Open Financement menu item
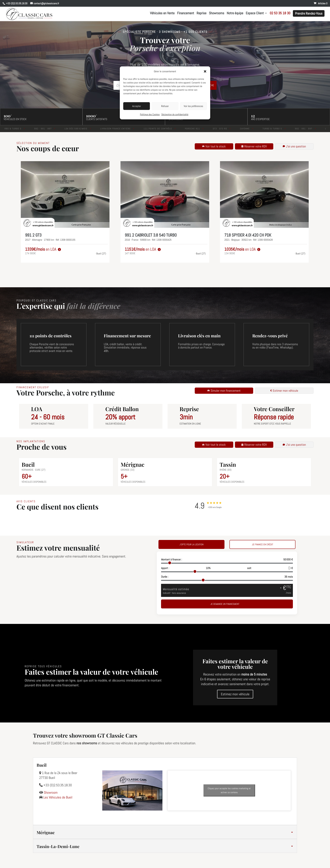This screenshot has height=868, width=330. 186,13
